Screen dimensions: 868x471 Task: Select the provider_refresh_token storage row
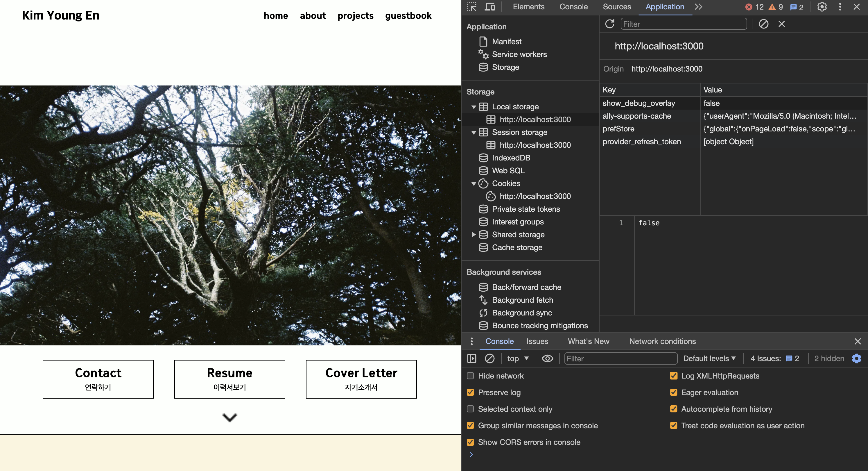coord(642,142)
